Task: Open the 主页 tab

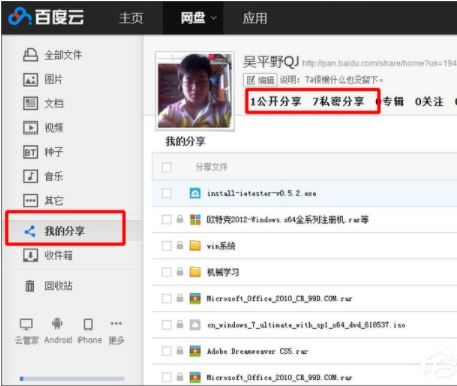Action: (131, 18)
